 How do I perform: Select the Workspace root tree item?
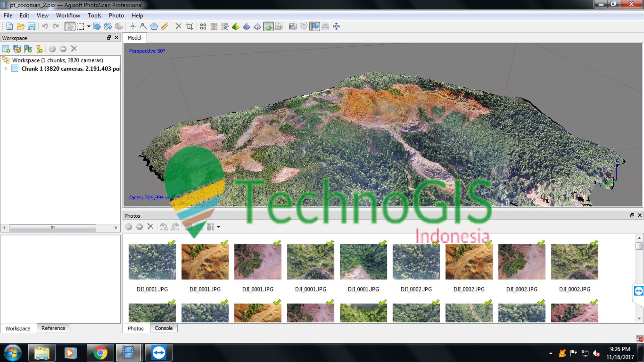coord(58,60)
